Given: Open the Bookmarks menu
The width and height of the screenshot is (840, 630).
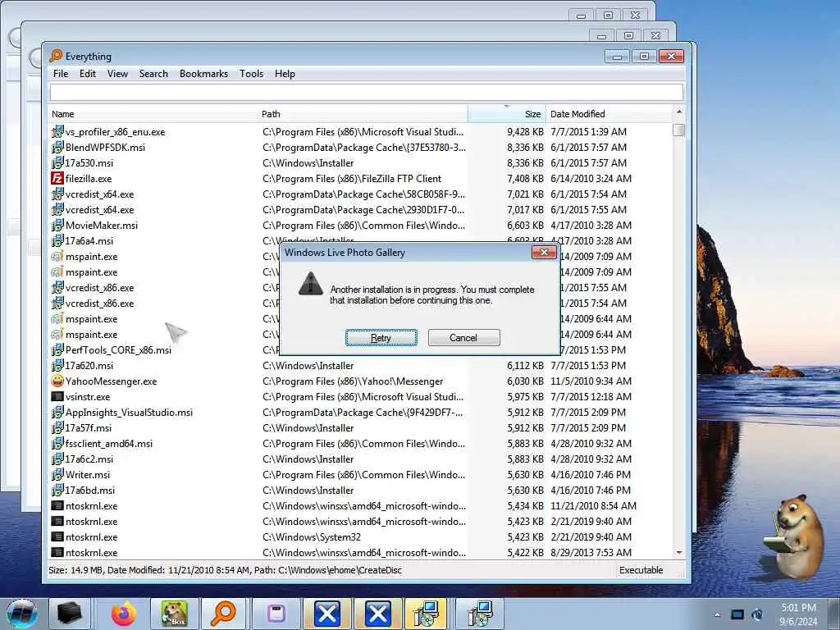Looking at the screenshot, I should point(203,74).
